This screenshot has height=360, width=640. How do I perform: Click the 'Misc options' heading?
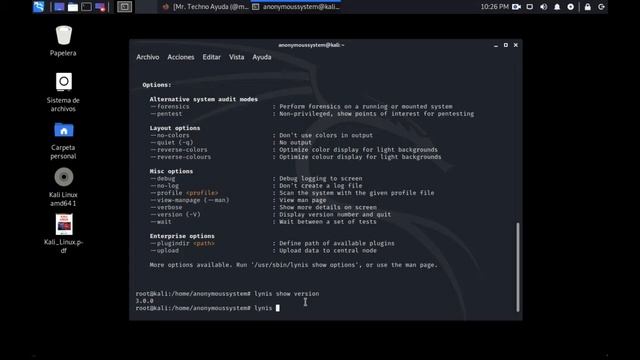click(171, 171)
